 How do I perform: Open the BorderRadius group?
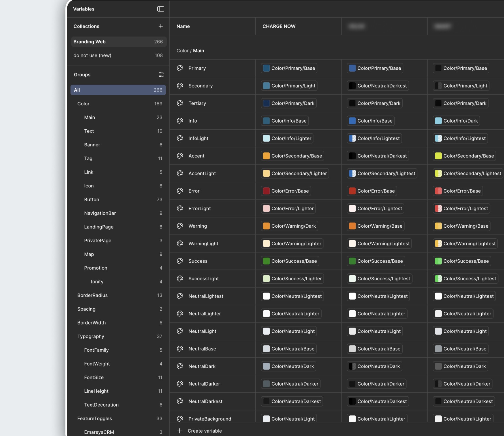(118, 296)
